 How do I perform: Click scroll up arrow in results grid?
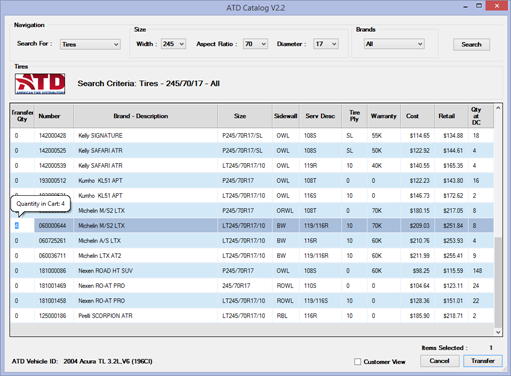click(498, 108)
